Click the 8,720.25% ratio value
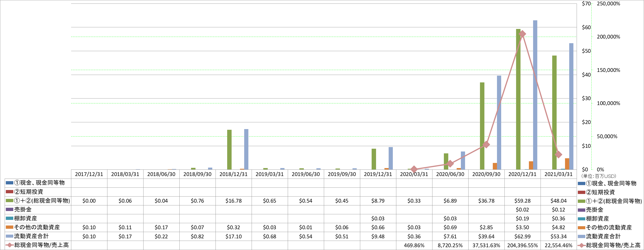 click(450, 246)
